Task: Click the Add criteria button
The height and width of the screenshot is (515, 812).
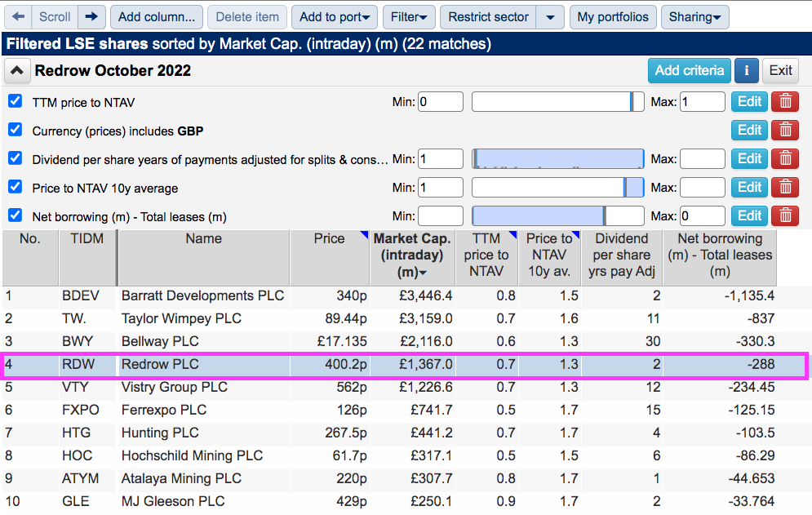Action: click(690, 70)
